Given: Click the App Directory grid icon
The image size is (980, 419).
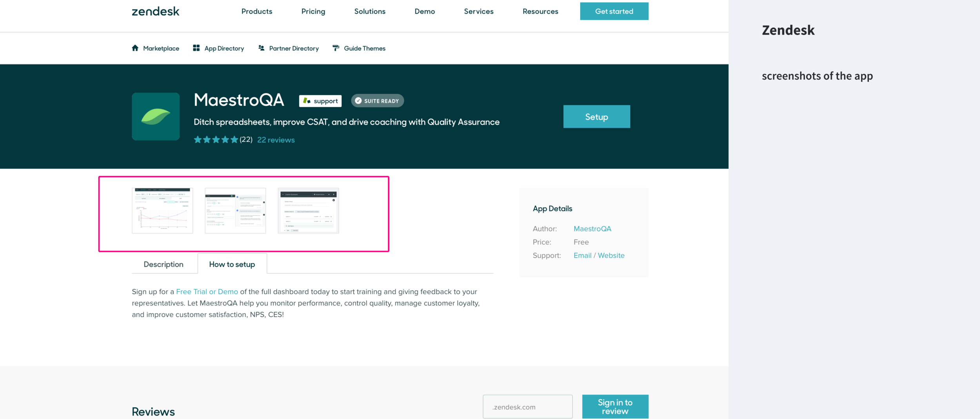Looking at the screenshot, I should coord(196,48).
